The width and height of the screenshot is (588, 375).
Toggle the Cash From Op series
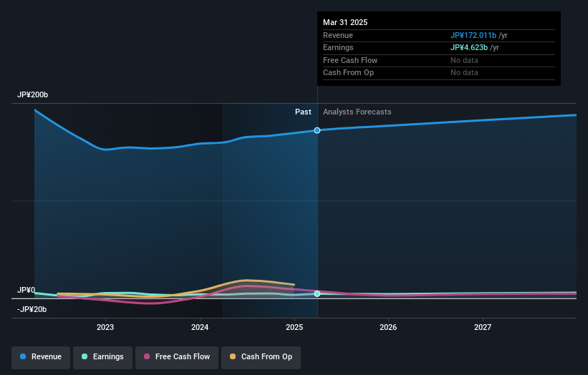261,356
